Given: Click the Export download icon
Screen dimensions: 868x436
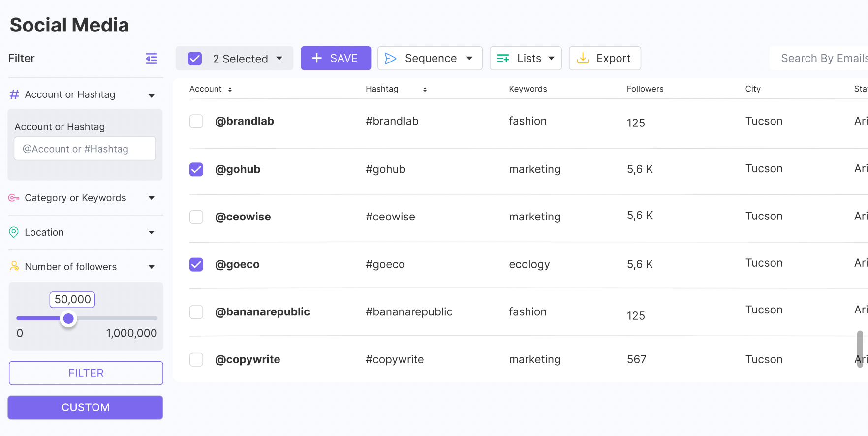Looking at the screenshot, I should point(583,58).
